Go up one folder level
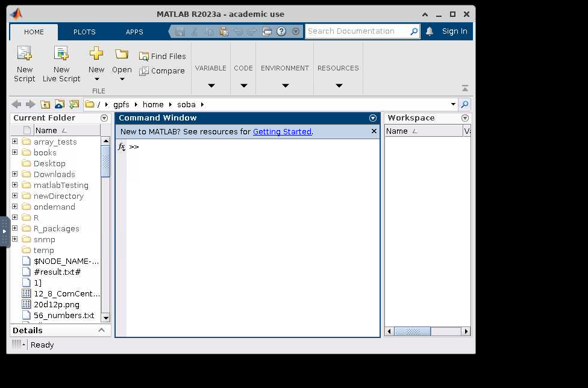This screenshot has height=388, width=588. click(x=45, y=104)
